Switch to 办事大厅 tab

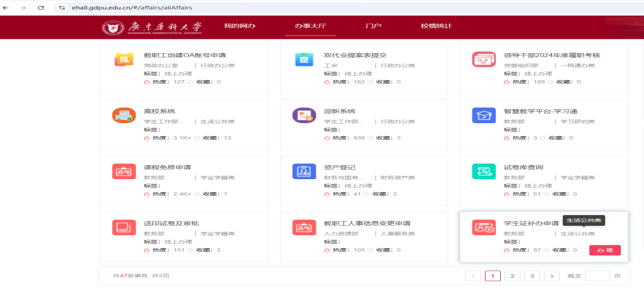pyautogui.click(x=311, y=26)
